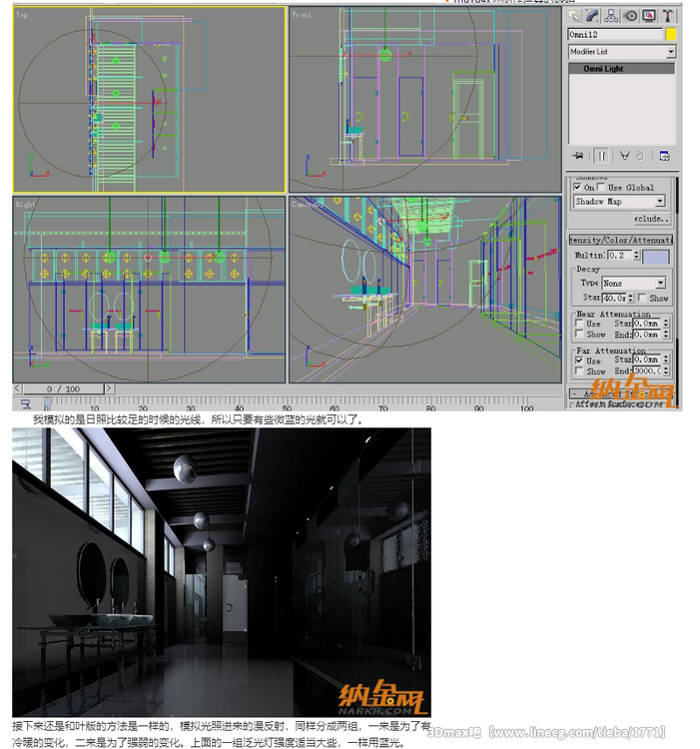Click the time slider left arrow
Image resolution: width=700 pixels, height=749 pixels.
tap(17, 388)
